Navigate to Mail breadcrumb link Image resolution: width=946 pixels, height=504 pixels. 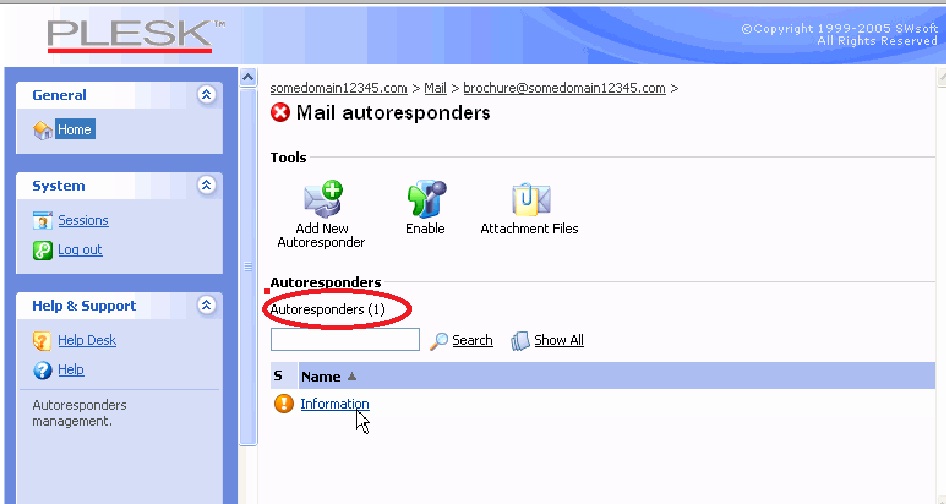pos(435,88)
